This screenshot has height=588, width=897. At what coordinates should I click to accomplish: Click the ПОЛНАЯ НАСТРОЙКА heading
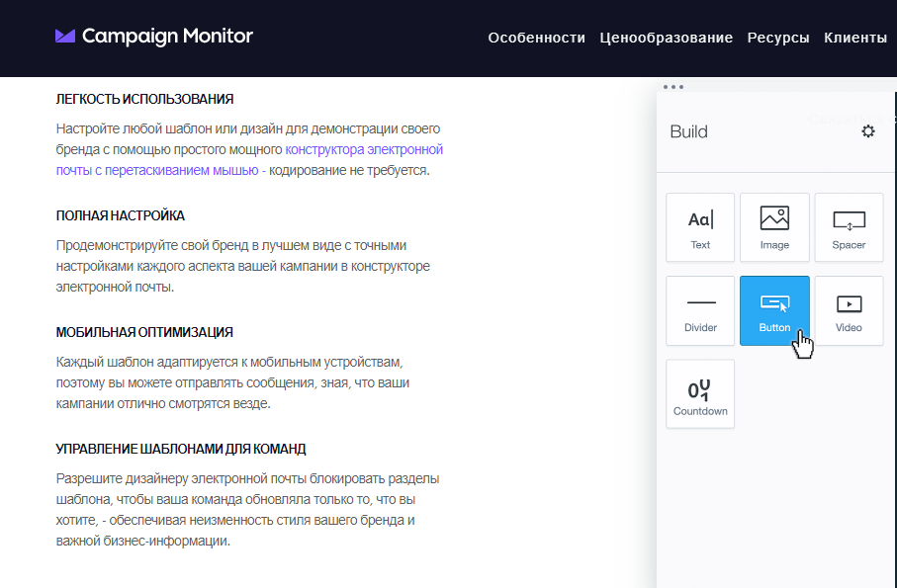pos(121,215)
